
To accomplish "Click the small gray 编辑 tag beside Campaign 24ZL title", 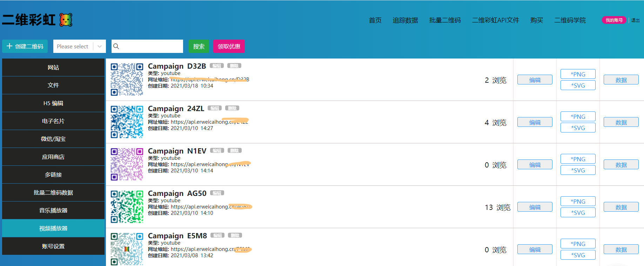I will (215, 108).
